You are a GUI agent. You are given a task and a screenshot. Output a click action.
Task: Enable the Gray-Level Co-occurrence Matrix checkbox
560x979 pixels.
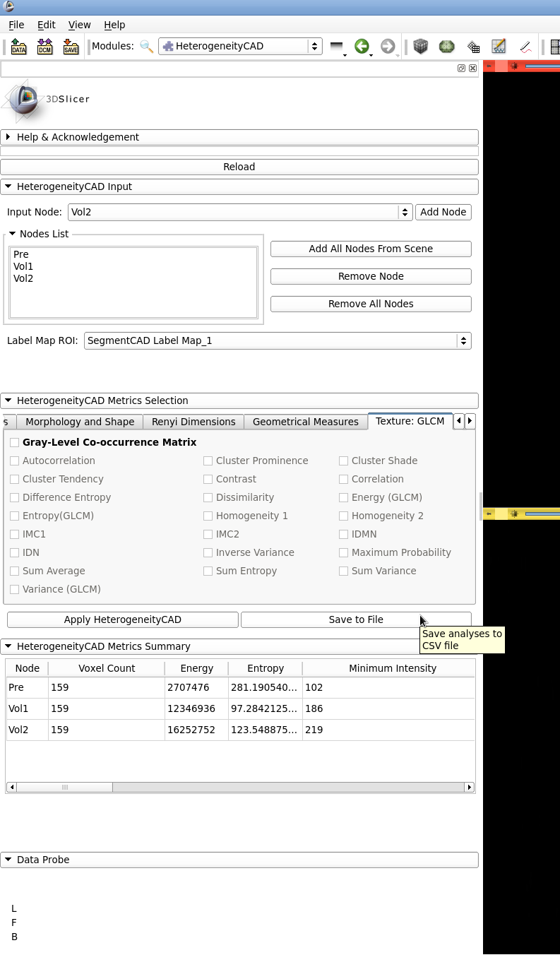pyautogui.click(x=14, y=442)
